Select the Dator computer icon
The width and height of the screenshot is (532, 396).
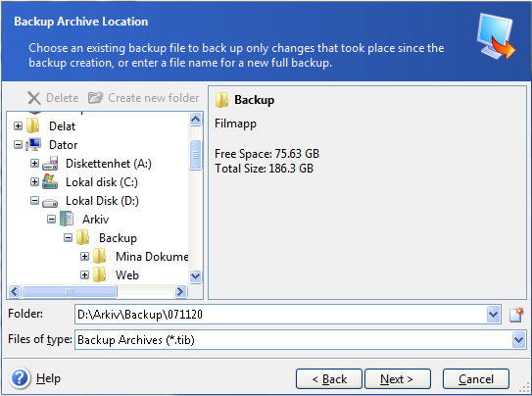[33, 144]
